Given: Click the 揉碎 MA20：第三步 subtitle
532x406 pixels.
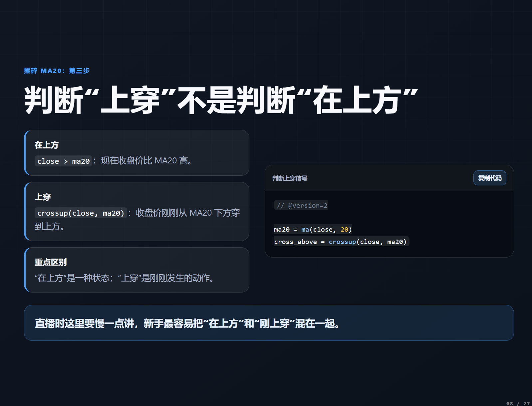Looking at the screenshot, I should click(x=57, y=71).
